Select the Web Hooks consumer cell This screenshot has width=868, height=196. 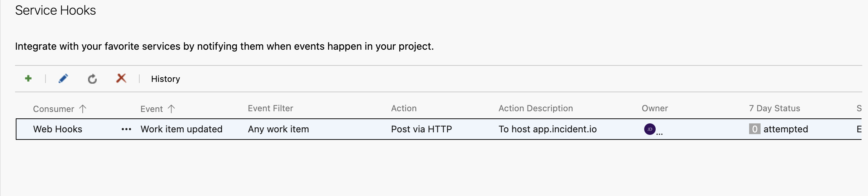pos(58,129)
